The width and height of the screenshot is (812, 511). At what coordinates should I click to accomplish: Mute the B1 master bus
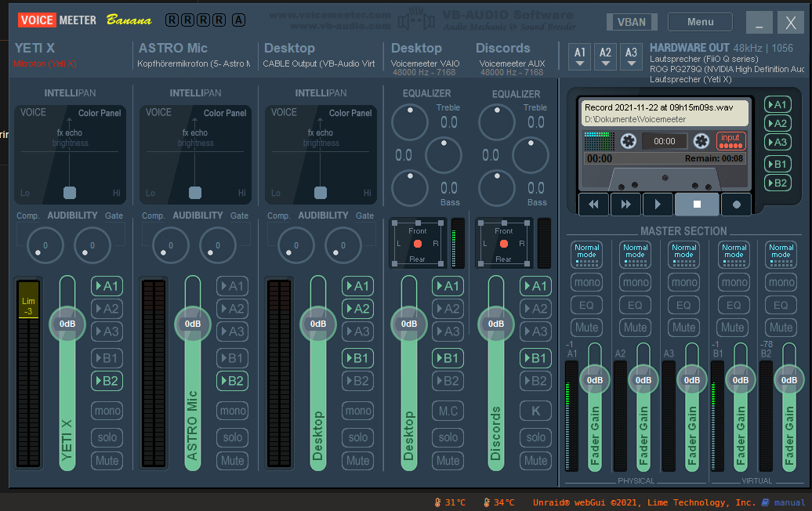tap(733, 327)
